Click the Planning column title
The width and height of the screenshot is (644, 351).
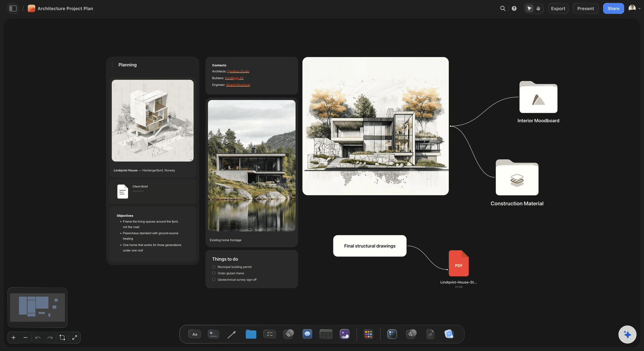coord(127,65)
